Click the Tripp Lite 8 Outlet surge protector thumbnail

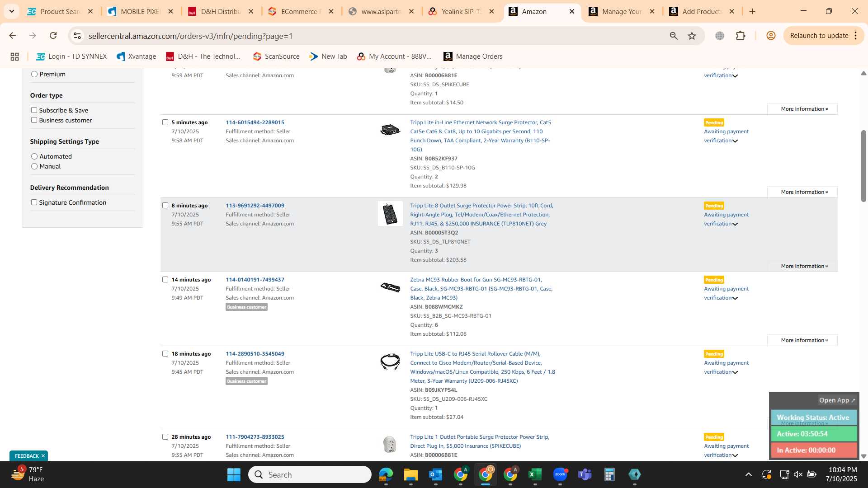point(390,214)
